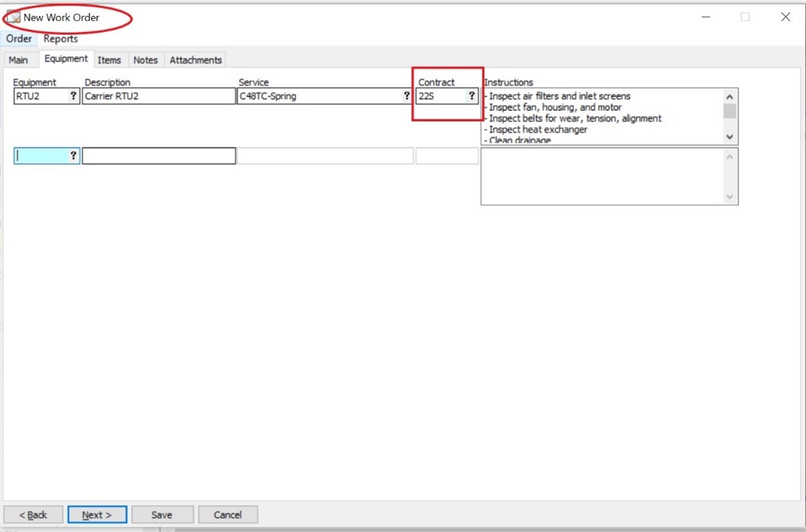Viewport: 806px width, 532px height.
Task: Switch to the Main tab
Action: [x=18, y=60]
